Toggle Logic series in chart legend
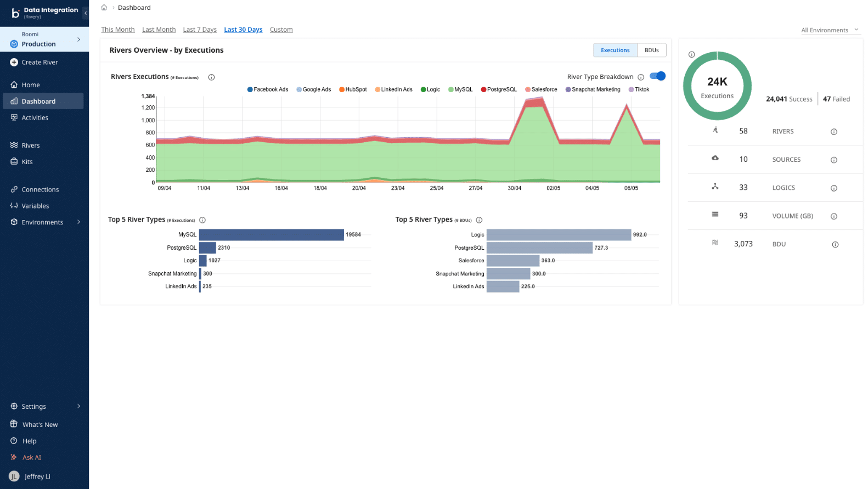Image resolution: width=868 pixels, height=489 pixels. 430,89
